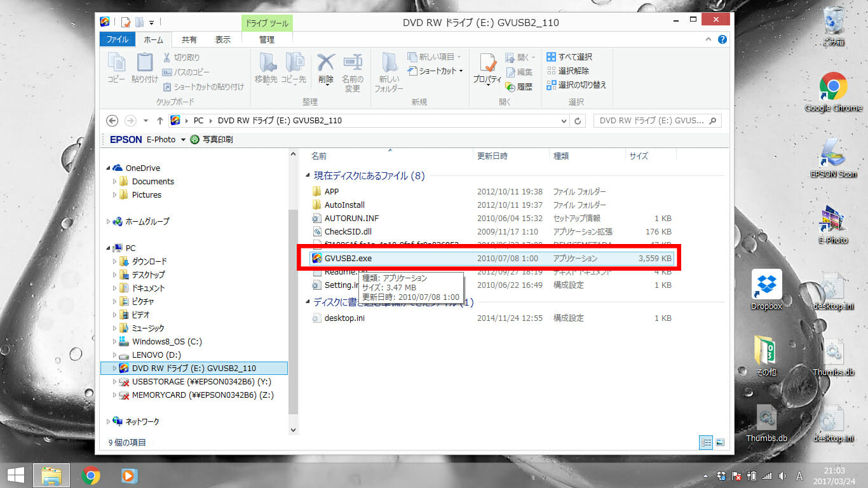Switch to the Share (共有) ribbon tab
The image size is (868, 488).
[189, 39]
